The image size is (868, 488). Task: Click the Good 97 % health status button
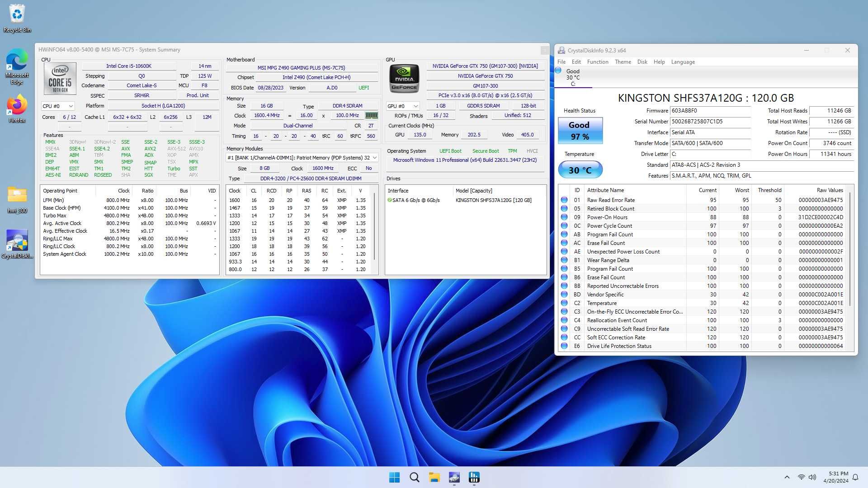click(x=580, y=131)
